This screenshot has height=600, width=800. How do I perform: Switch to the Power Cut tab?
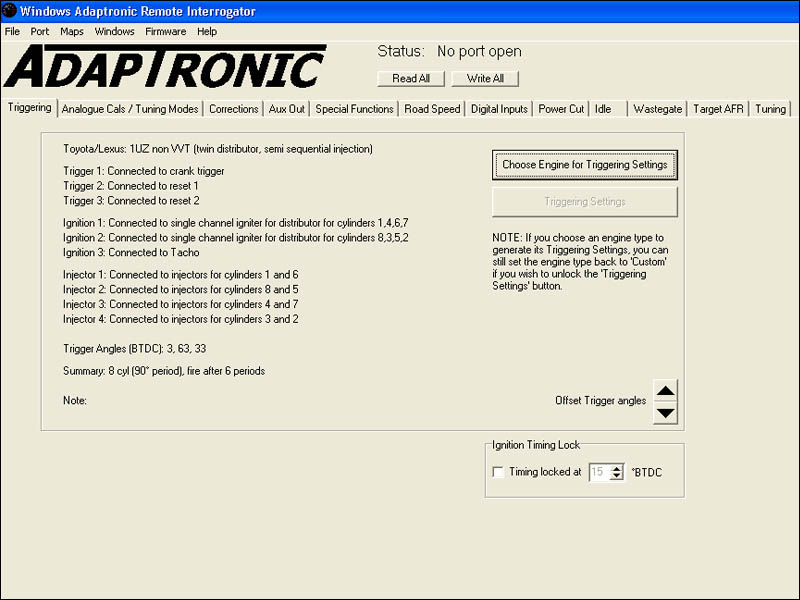561,109
